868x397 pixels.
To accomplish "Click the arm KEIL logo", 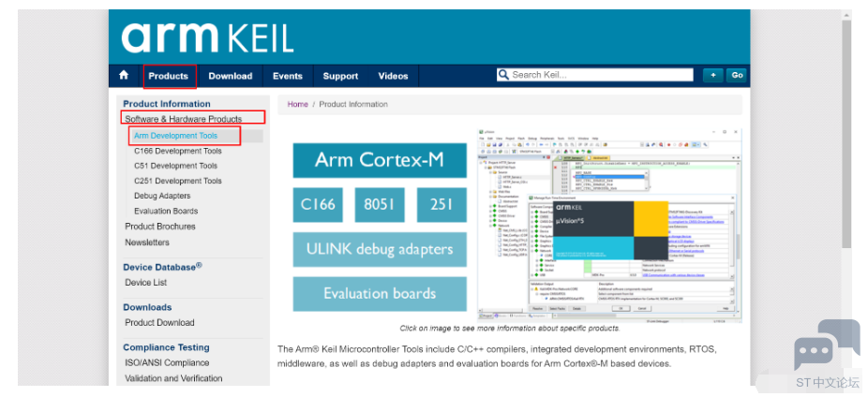I will [x=207, y=38].
